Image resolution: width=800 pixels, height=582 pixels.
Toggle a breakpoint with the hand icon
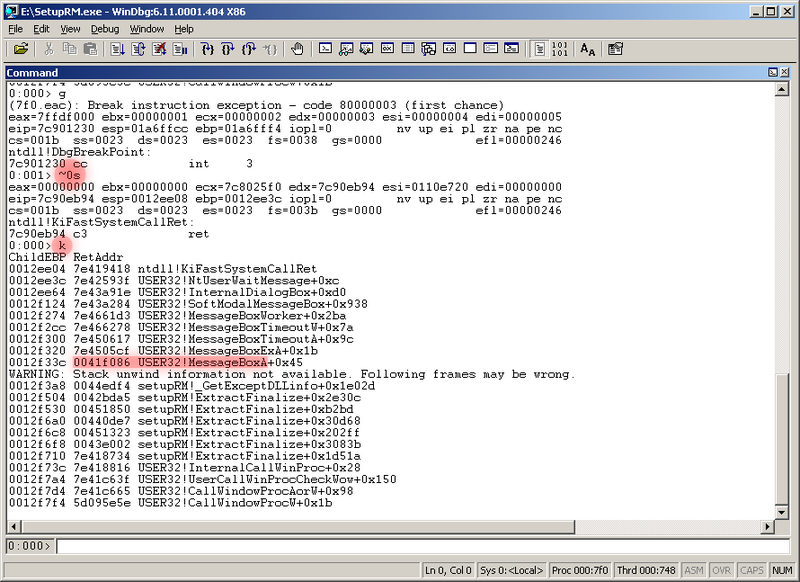coord(297,49)
